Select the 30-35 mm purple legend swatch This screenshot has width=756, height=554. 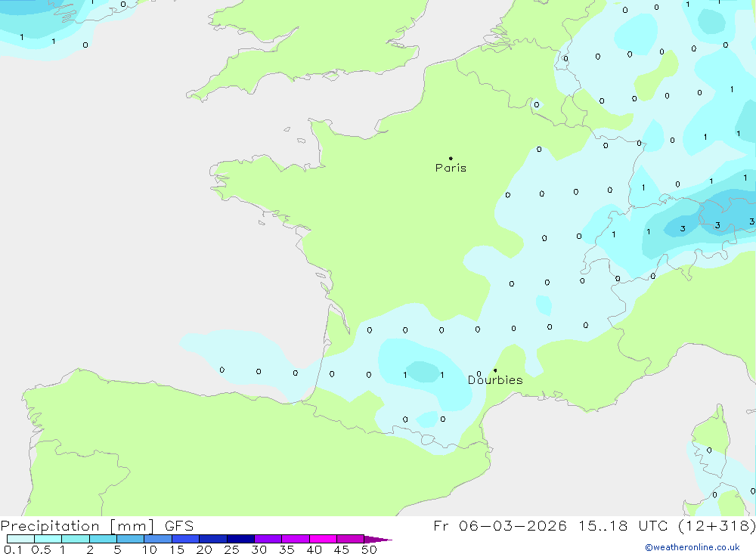pos(268,539)
